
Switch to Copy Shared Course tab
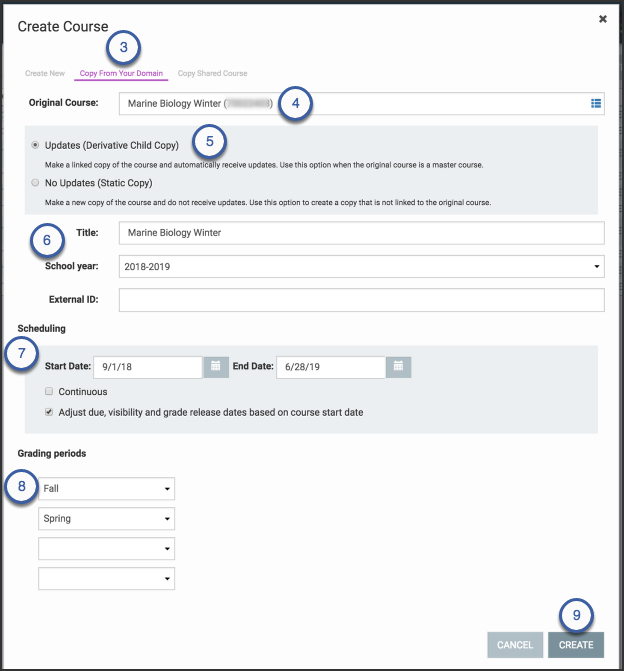pyautogui.click(x=212, y=73)
